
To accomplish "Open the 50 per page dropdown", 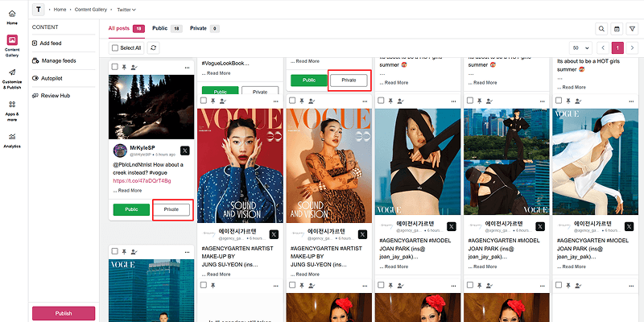I will coord(580,48).
